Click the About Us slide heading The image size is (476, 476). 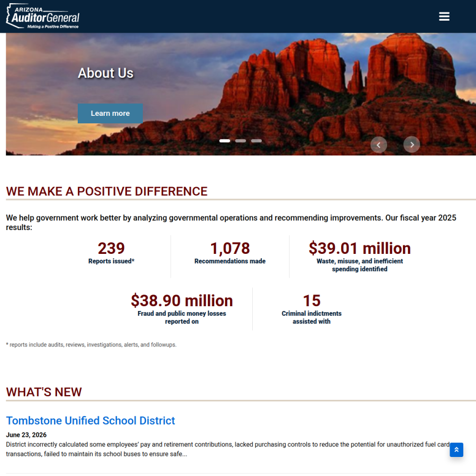click(106, 73)
